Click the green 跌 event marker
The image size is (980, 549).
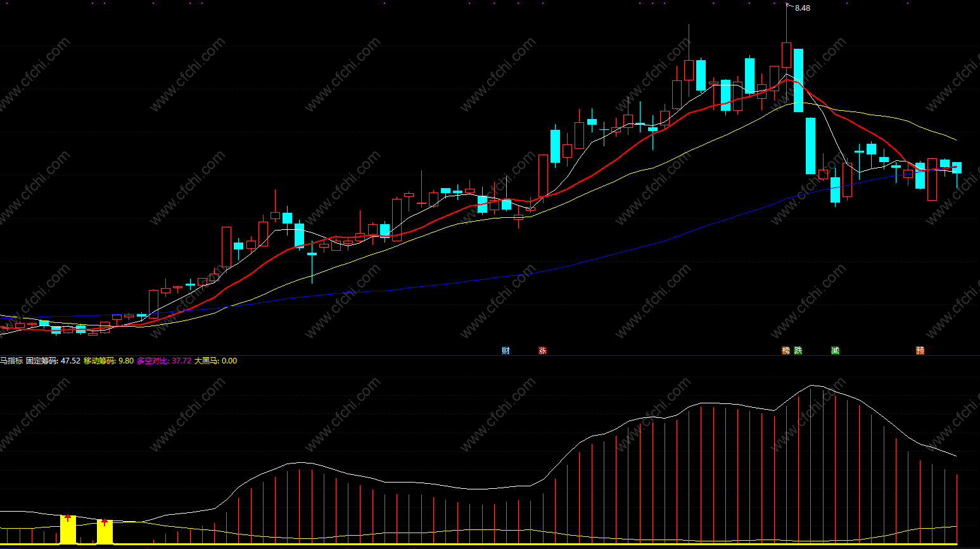tap(798, 350)
